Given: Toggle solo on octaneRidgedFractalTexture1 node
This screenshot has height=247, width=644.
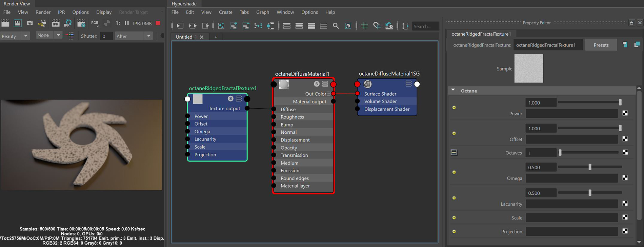Looking at the screenshot, I should (230, 98).
